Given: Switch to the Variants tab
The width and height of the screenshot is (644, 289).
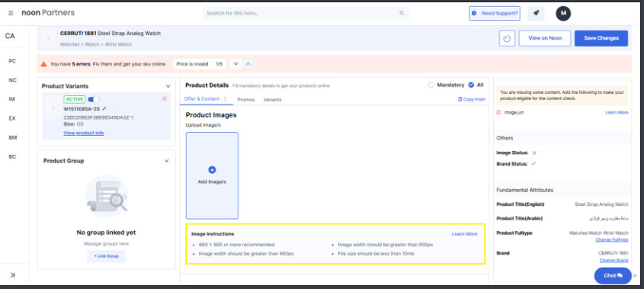Looking at the screenshot, I should point(272,99).
